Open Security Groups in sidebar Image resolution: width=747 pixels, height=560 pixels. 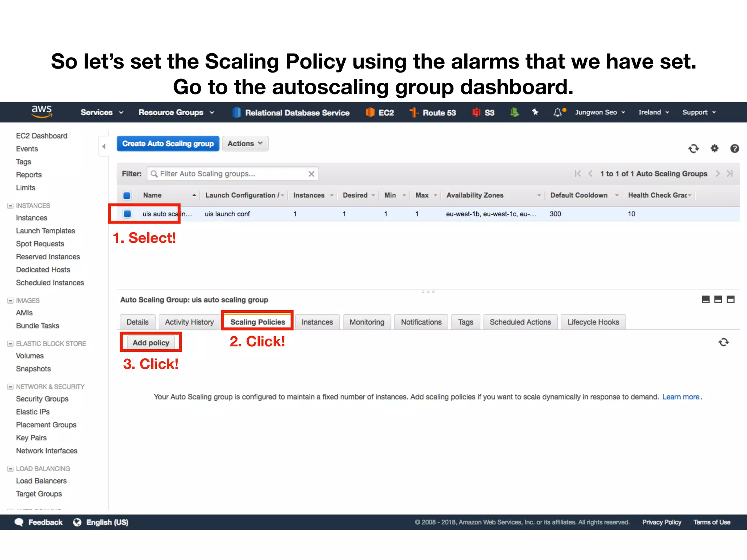[42, 399]
